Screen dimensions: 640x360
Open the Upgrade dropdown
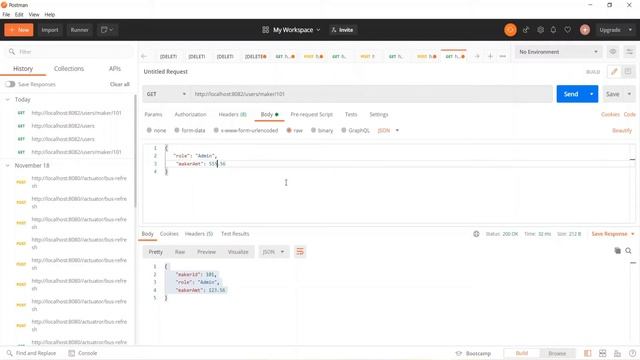coord(616,30)
